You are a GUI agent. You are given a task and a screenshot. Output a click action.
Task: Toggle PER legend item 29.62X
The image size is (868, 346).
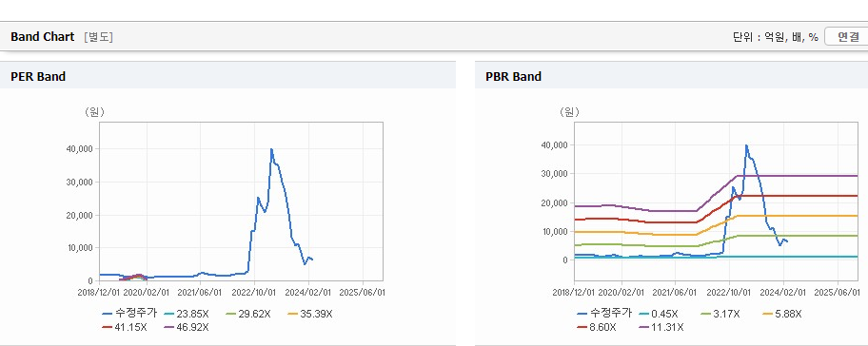pyautogui.click(x=248, y=314)
